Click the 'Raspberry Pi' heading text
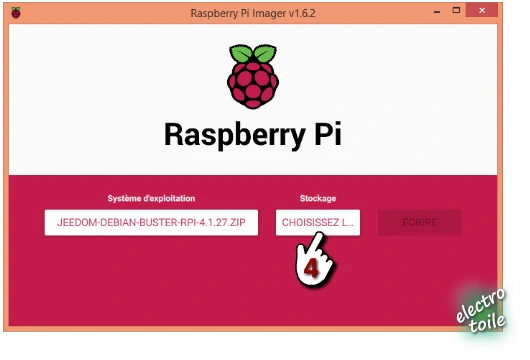The image size is (530, 360). (253, 135)
